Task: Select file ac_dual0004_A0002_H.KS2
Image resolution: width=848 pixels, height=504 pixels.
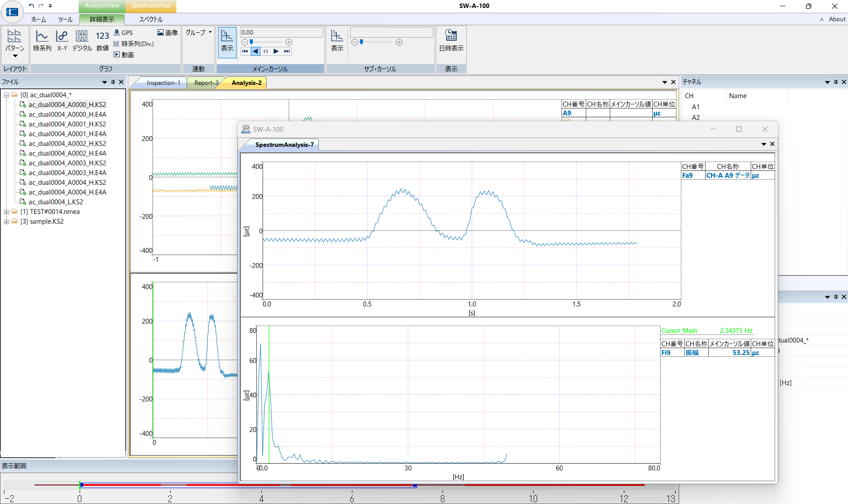Action: pos(67,144)
